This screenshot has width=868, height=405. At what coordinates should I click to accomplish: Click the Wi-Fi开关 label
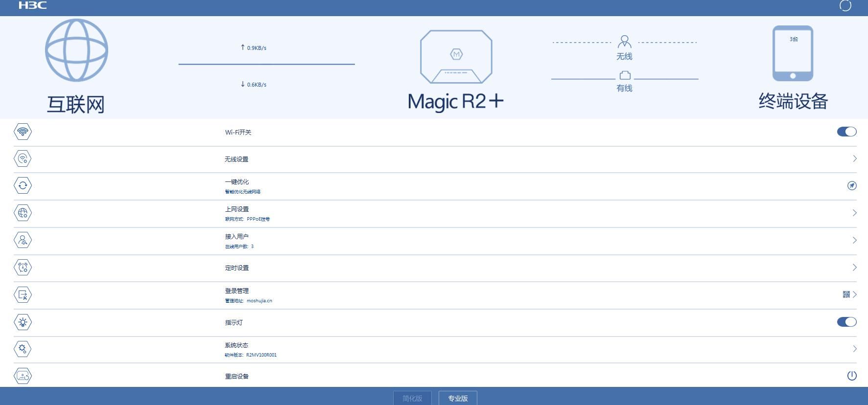coord(238,133)
